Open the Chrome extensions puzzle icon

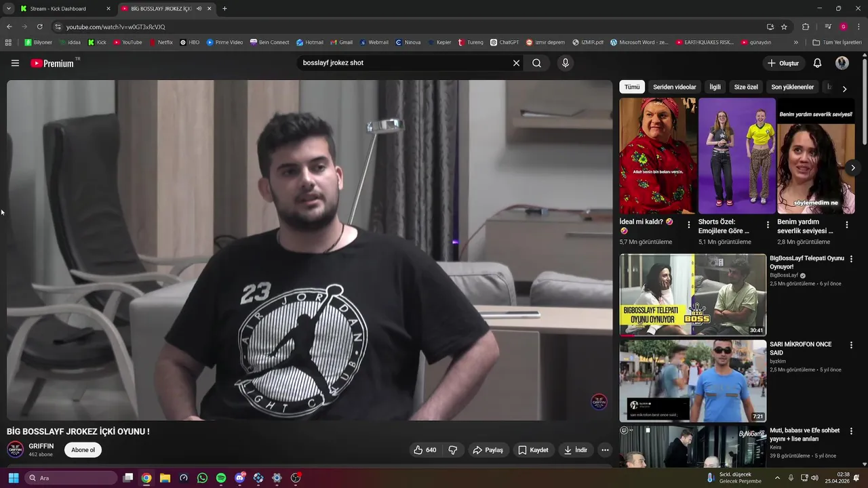(806, 26)
